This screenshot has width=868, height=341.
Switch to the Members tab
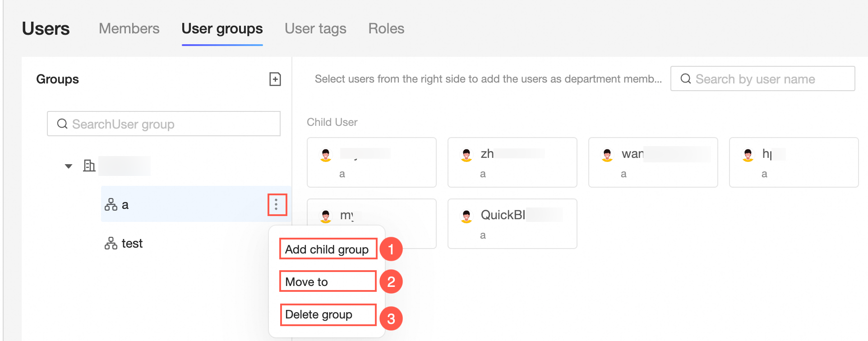point(129,29)
